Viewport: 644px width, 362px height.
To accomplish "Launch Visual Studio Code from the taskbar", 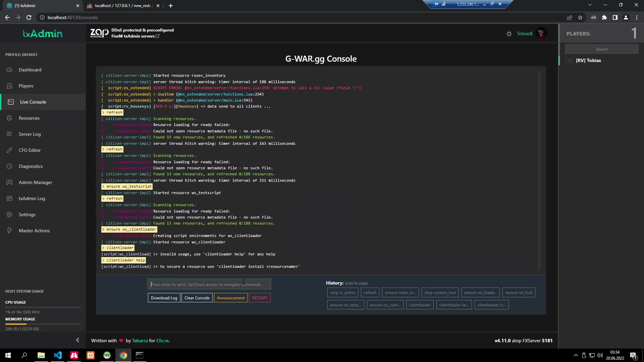I will coord(58,355).
